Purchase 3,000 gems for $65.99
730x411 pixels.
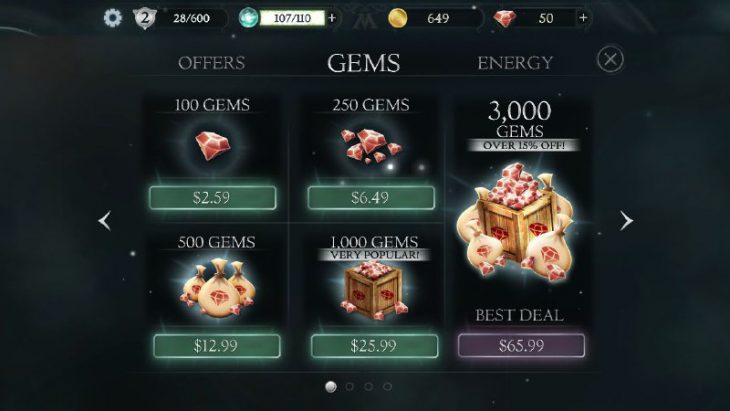(521, 345)
